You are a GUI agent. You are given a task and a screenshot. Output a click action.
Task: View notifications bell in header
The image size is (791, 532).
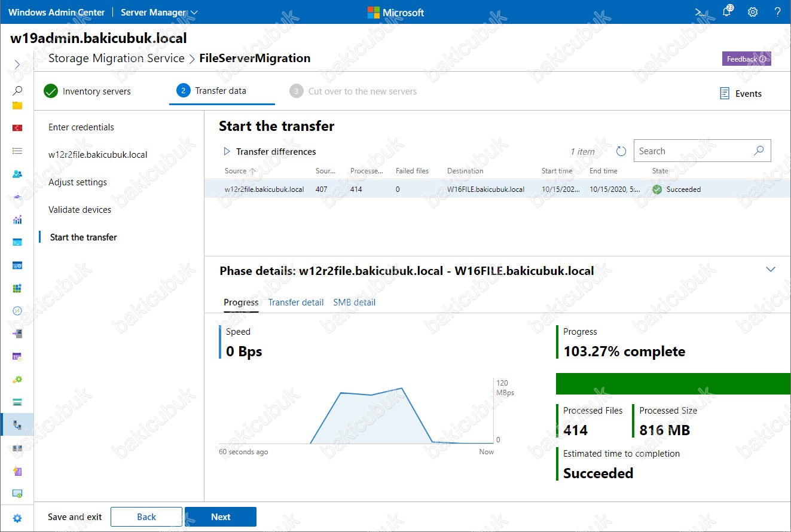coord(727,11)
